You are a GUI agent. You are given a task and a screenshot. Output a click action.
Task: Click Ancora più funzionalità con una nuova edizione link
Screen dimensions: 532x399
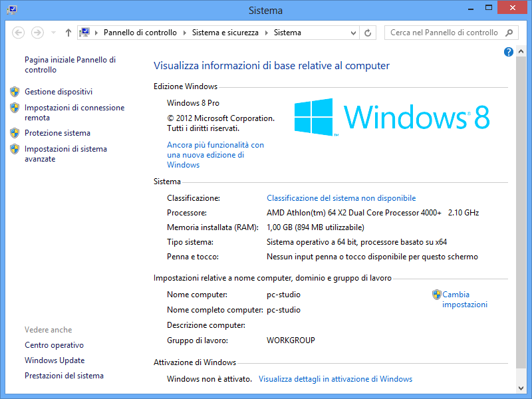[x=215, y=155]
